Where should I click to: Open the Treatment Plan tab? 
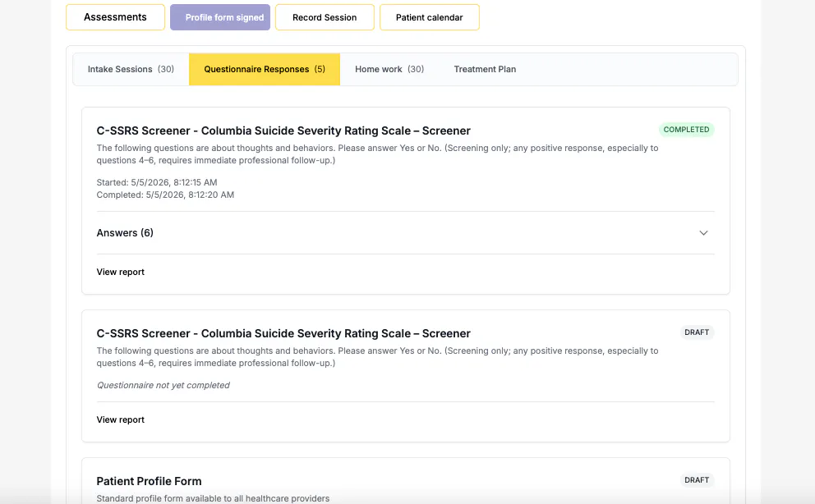pyautogui.click(x=485, y=69)
